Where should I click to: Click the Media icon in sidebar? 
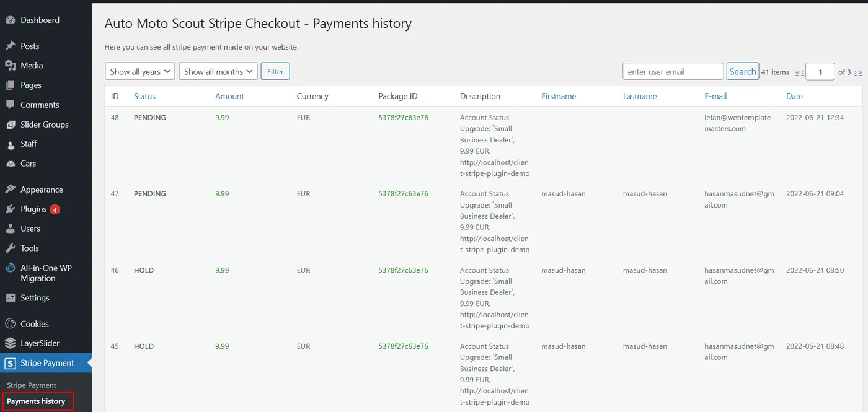[x=10, y=65]
